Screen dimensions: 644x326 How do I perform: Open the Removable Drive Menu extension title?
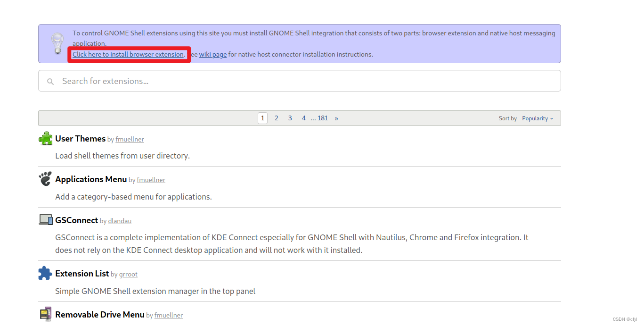point(100,314)
